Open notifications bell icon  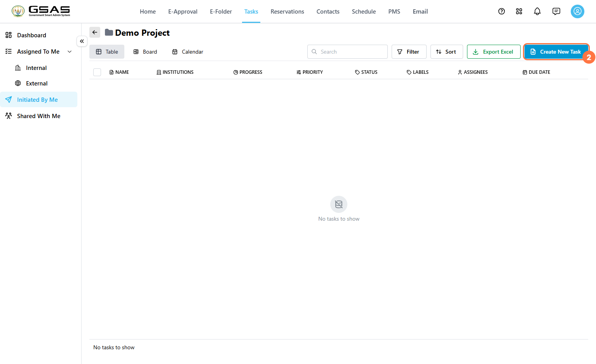[x=537, y=11]
